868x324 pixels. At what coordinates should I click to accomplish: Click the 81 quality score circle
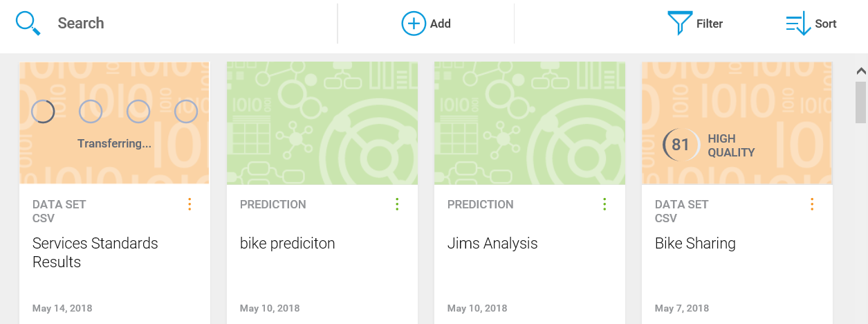click(680, 145)
